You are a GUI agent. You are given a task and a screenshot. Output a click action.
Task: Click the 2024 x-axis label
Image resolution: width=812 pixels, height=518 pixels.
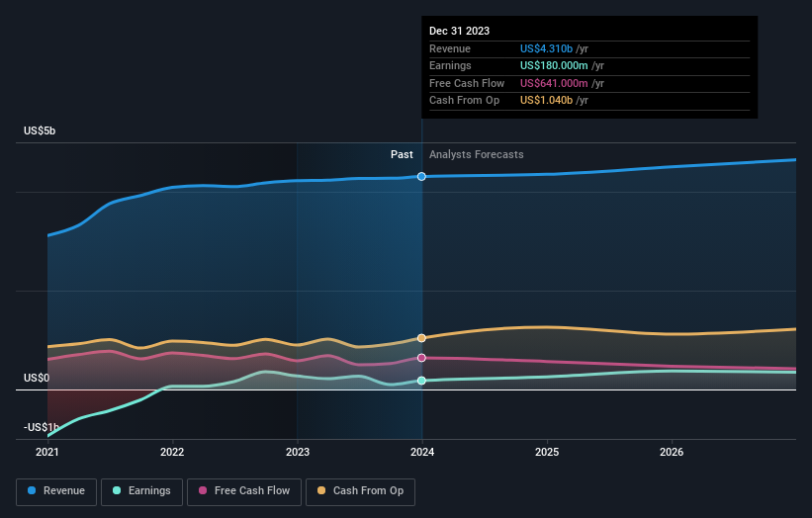(422, 452)
